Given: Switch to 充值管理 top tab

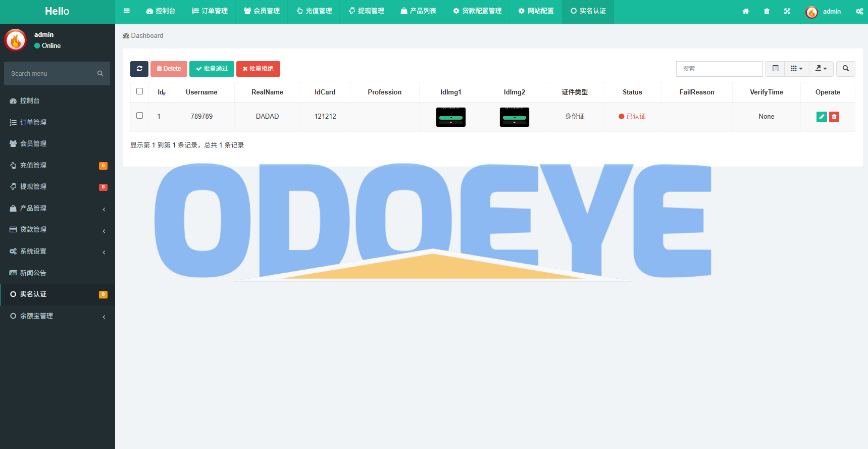Looking at the screenshot, I should pyautogui.click(x=314, y=11).
